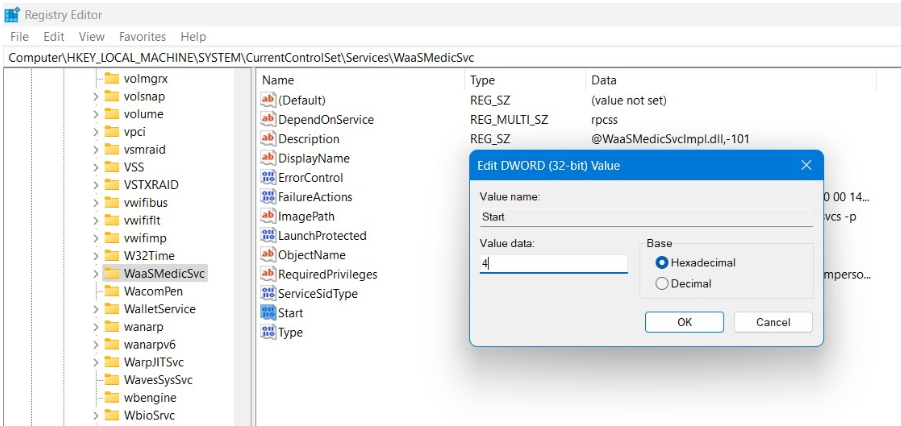This screenshot has width=901, height=426.
Task: Click the Registry Editor app icon in title bar
Action: 11,14
